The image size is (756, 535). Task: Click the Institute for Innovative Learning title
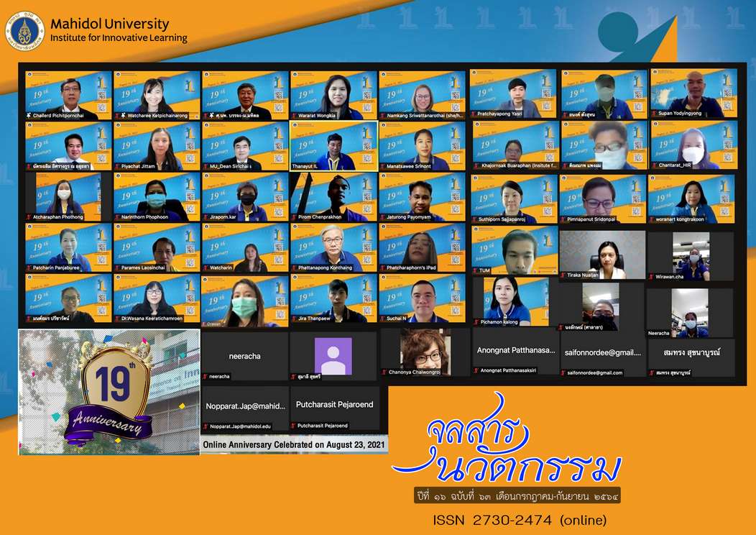pos(119,37)
